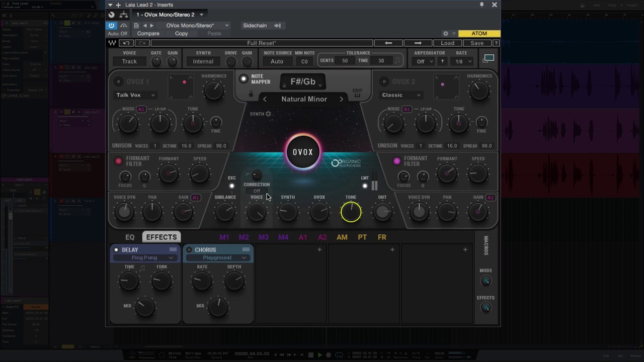The width and height of the screenshot is (644, 362).
Task: Open the Talk Vox mode dropdown
Action: coord(135,95)
